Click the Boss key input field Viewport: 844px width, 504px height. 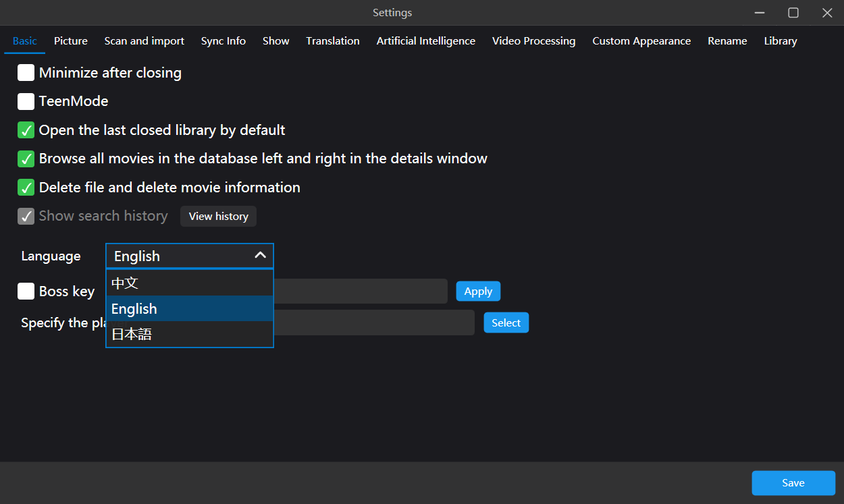click(360, 291)
